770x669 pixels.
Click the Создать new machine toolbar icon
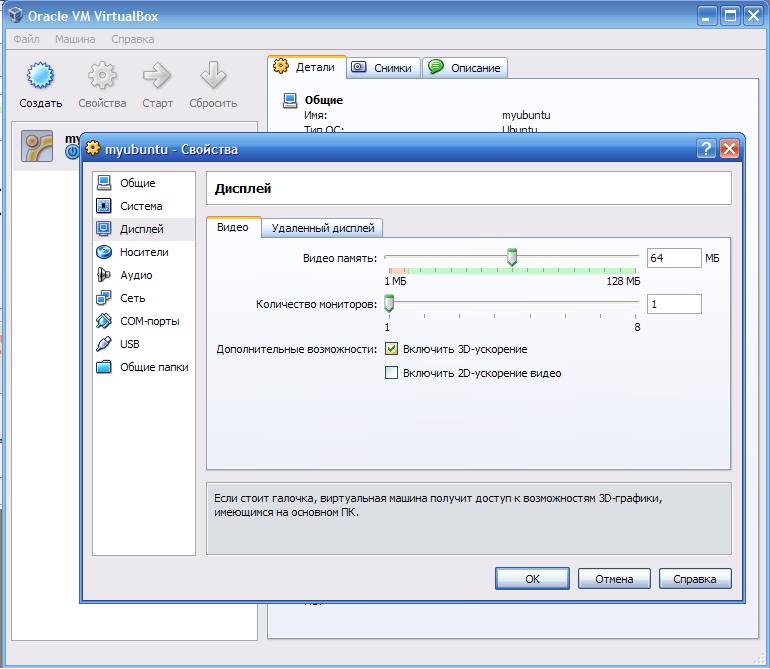[x=40, y=75]
